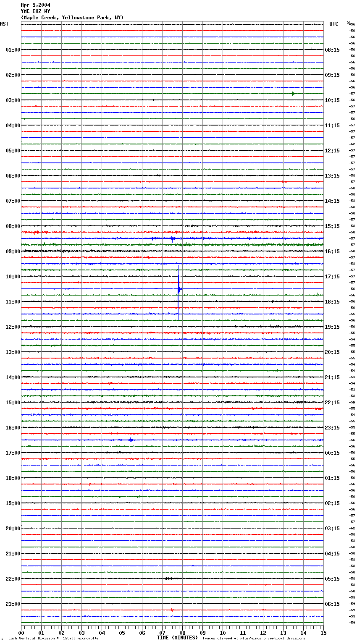Click minute tick label '00' on bottom axis
This screenshot has width=357, height=644.
pyautogui.click(x=21, y=633)
